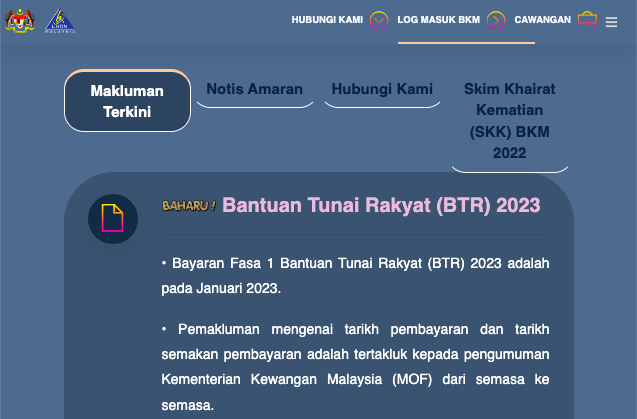Click the clock icon beside Hubungi Kami
The image size is (637, 419).
click(x=379, y=20)
